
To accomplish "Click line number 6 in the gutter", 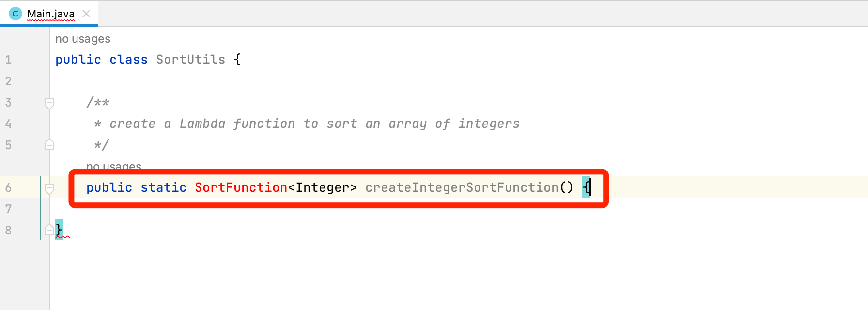I will pyautogui.click(x=8, y=188).
